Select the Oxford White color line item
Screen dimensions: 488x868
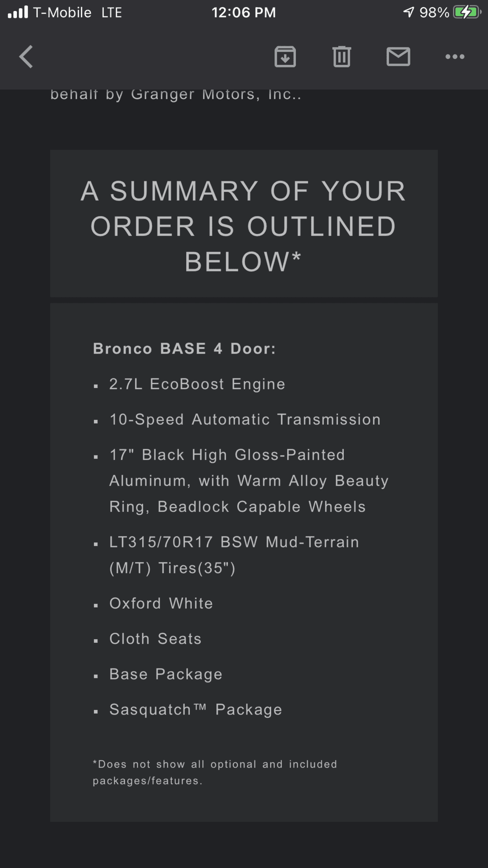click(161, 603)
